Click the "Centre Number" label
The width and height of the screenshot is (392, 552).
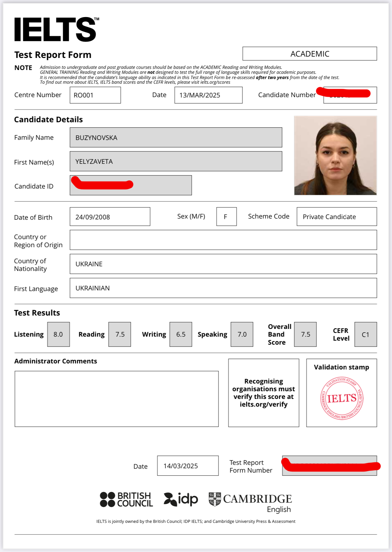[x=38, y=95]
